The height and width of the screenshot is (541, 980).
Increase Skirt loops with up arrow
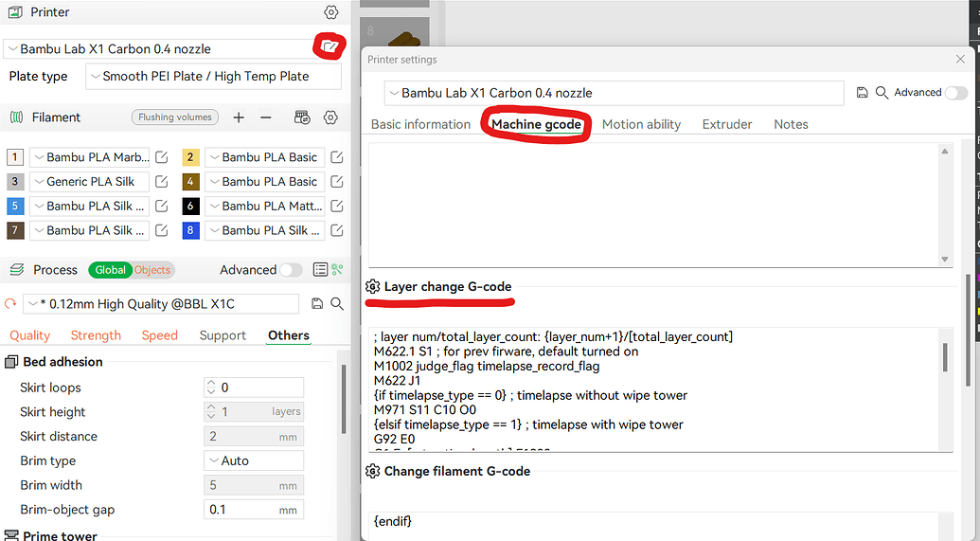tap(210, 384)
